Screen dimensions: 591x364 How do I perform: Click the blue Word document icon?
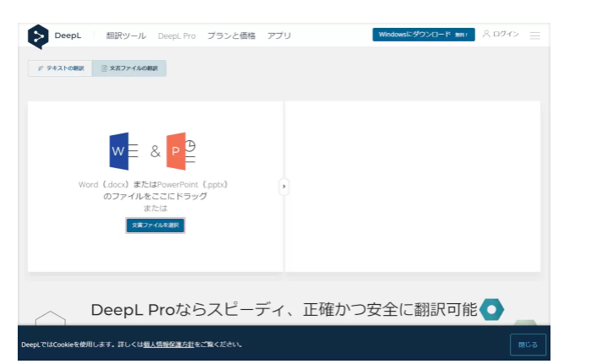click(119, 151)
